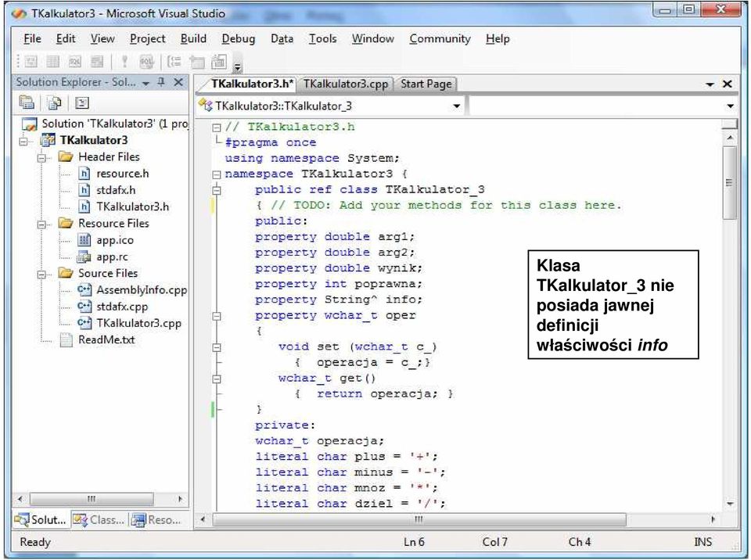
Task: Click the Solution Explorer horizontal scrollbar thumb
Action: pos(92,499)
